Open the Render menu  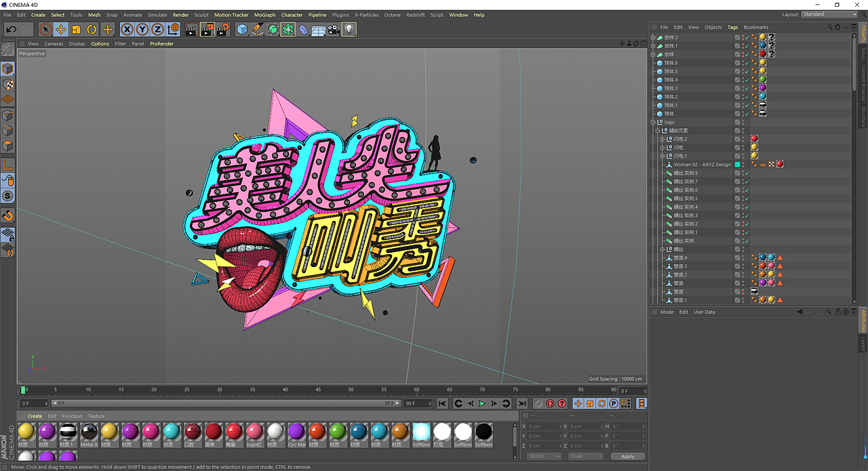(180, 15)
